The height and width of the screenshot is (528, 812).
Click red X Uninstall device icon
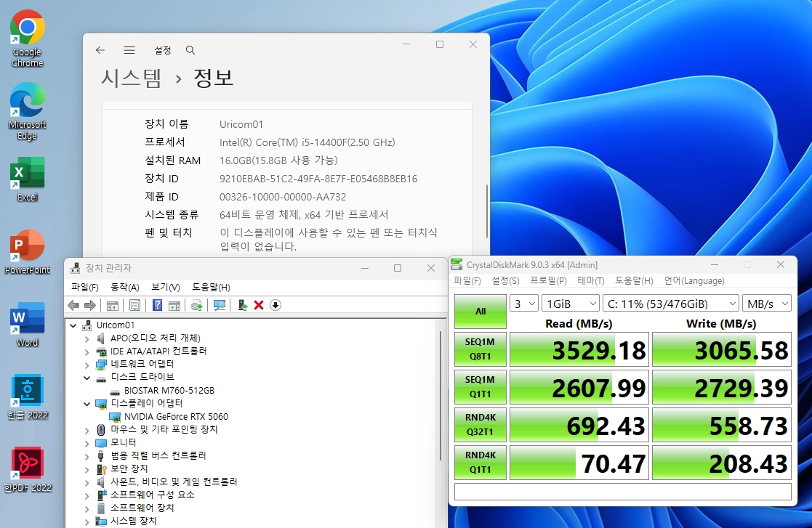259,305
